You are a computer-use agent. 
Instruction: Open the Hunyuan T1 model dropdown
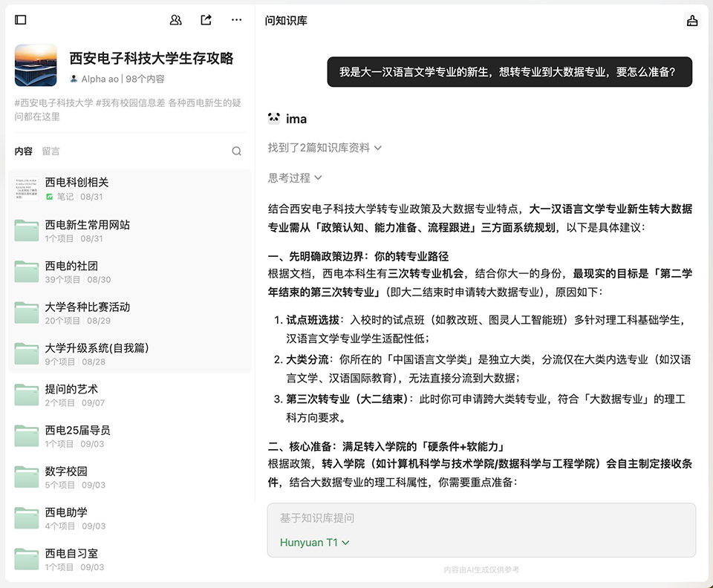[x=314, y=543]
